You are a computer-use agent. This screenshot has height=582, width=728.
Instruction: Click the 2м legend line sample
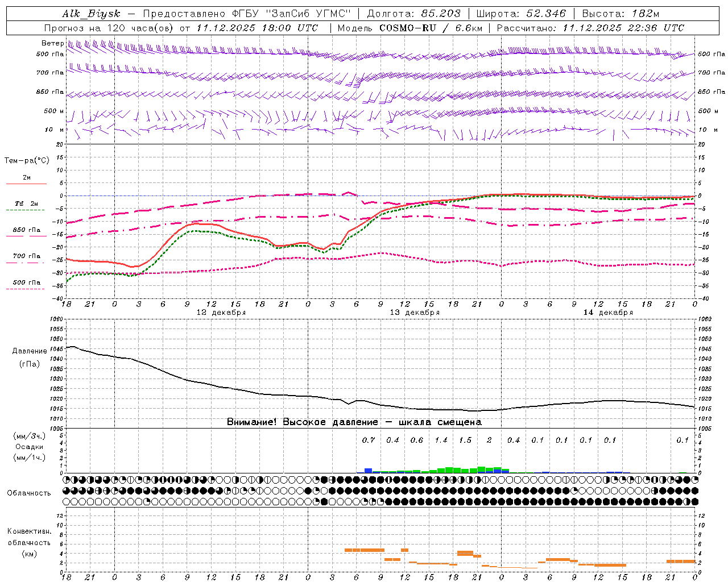26,184
